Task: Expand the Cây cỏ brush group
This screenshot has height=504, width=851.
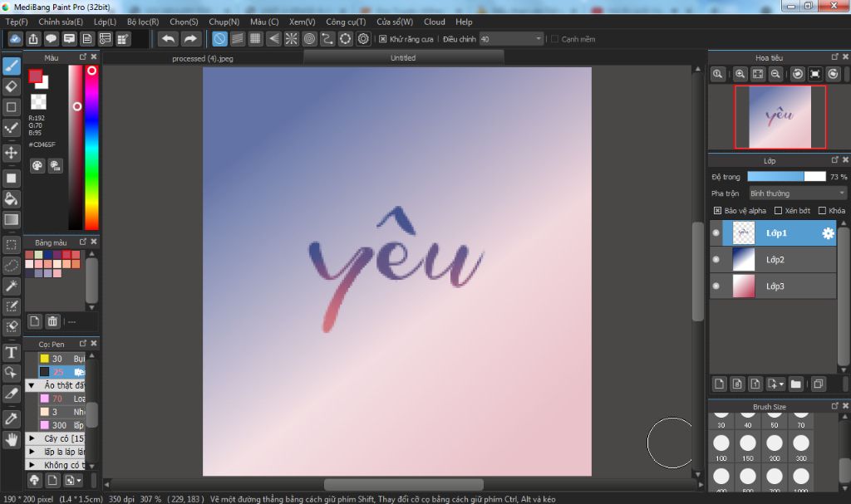Action: point(31,438)
